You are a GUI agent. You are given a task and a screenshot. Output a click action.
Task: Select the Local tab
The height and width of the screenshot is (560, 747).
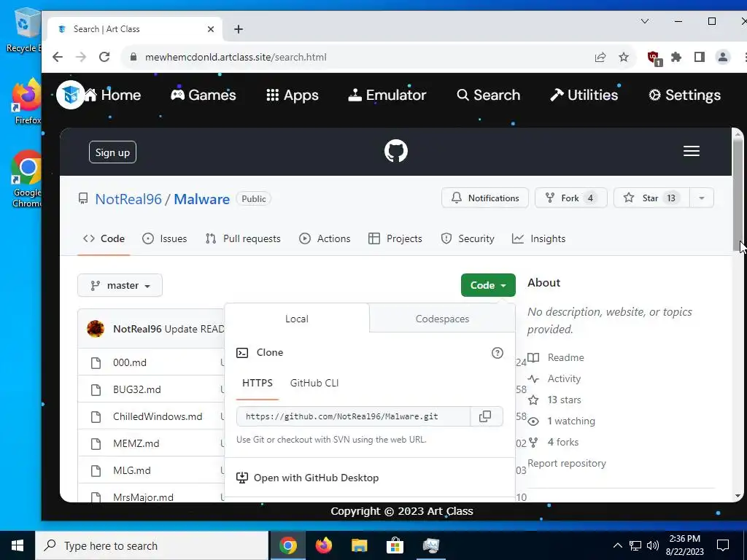[297, 319]
